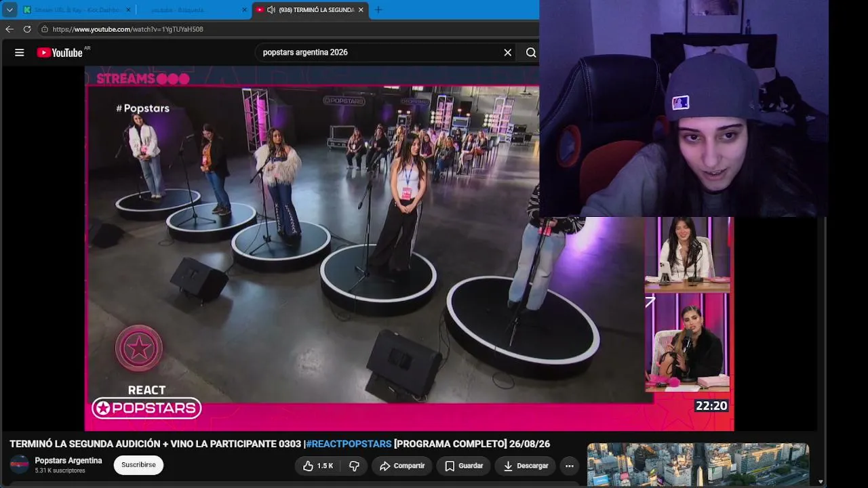This screenshot has height=488, width=868.
Task: Save the video with Guardar
Action: (465, 466)
